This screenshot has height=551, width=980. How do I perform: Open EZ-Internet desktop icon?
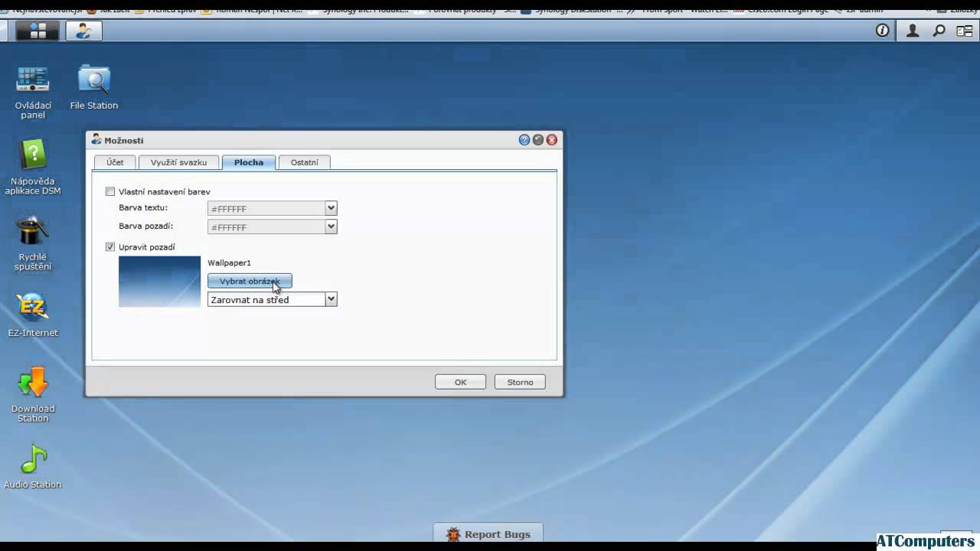(x=33, y=315)
